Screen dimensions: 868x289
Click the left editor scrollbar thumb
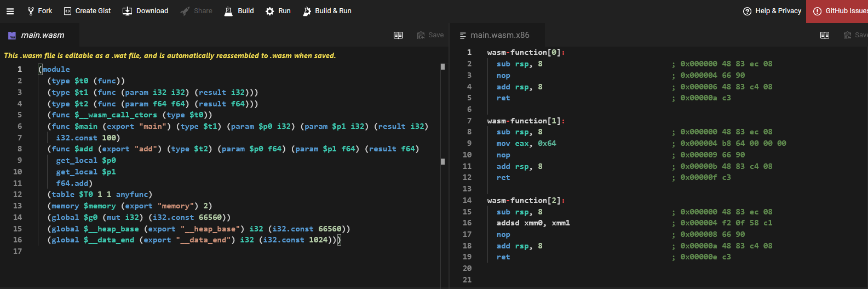442,67
